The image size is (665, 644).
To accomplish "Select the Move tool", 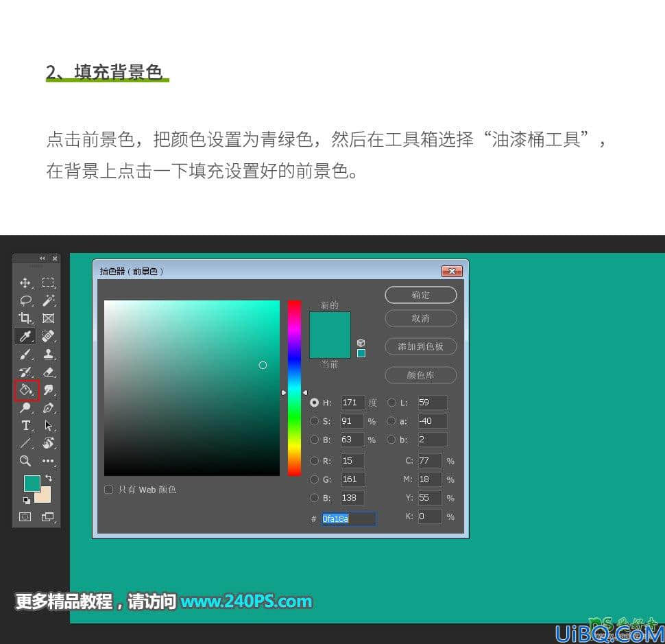I will (25, 283).
